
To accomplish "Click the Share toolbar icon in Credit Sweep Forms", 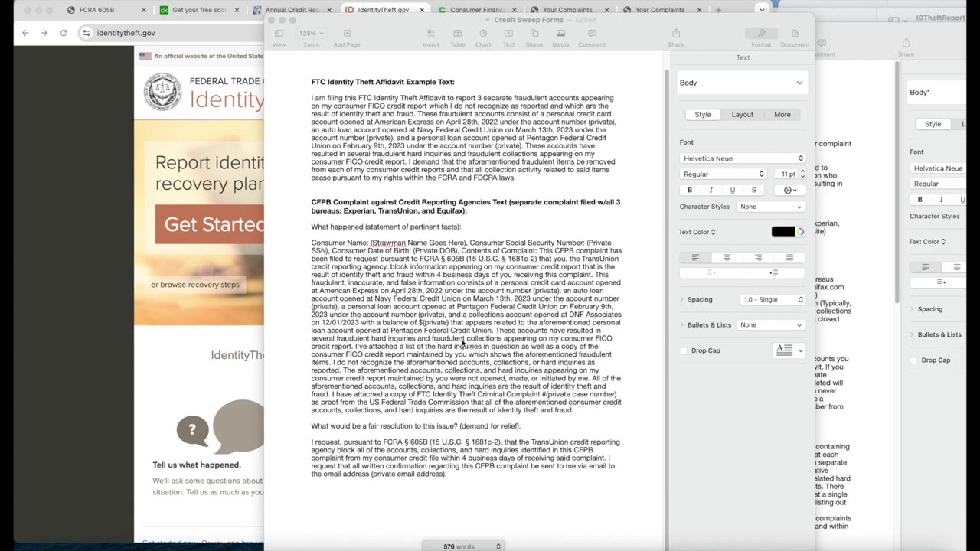I will tap(676, 34).
